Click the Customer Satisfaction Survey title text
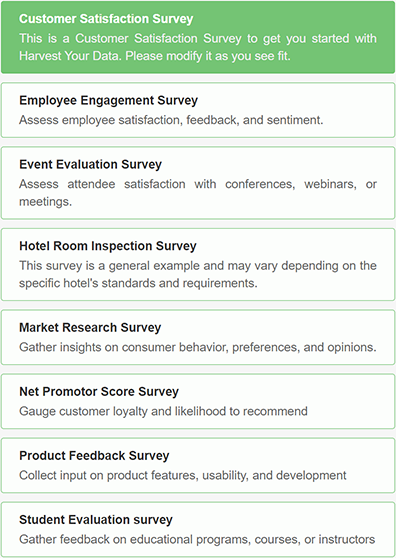The image size is (396, 558). pyautogui.click(x=106, y=19)
